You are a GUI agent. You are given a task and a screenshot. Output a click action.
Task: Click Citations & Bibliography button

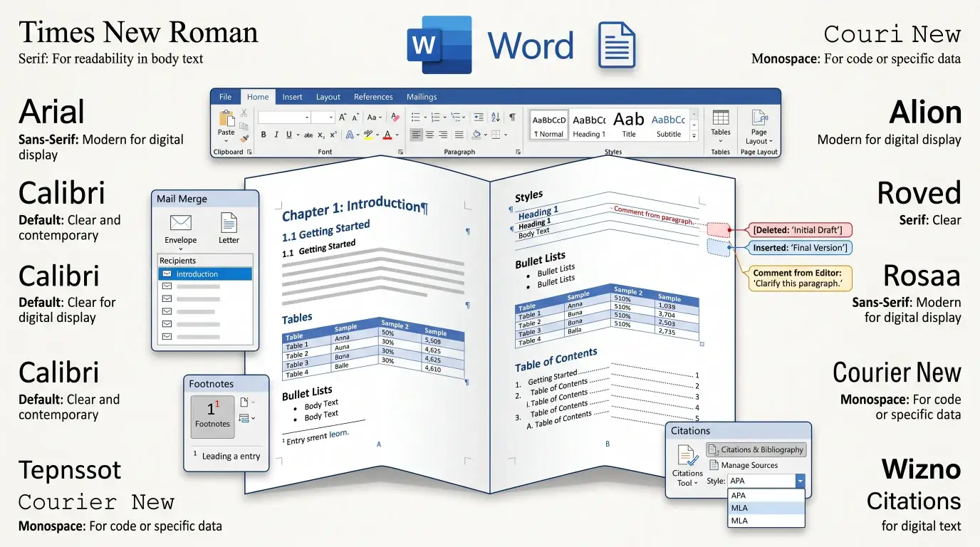[756, 449]
